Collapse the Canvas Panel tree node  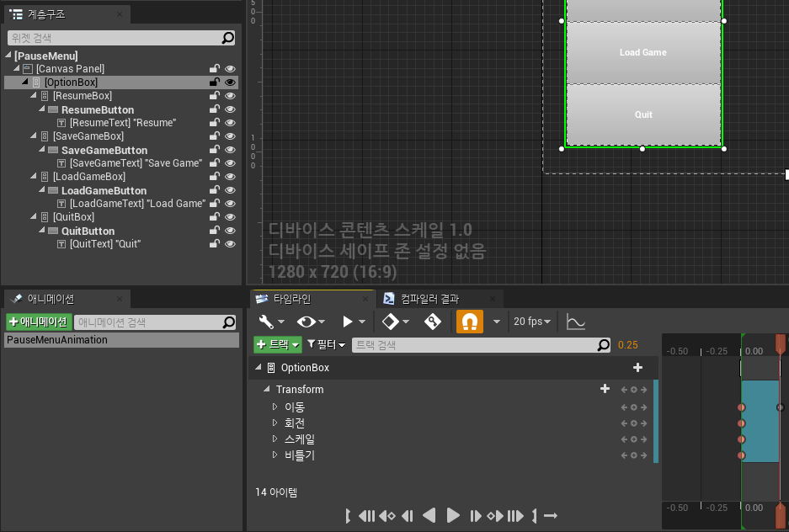tap(17, 68)
